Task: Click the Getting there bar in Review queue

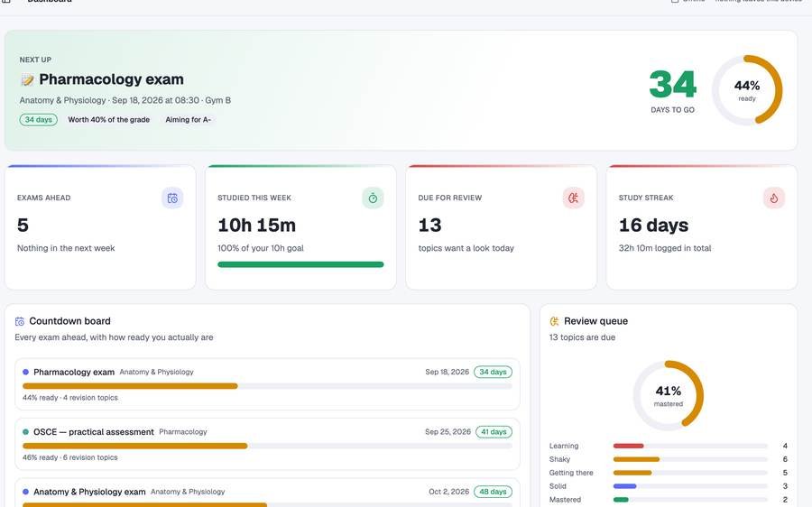Action: click(690, 473)
